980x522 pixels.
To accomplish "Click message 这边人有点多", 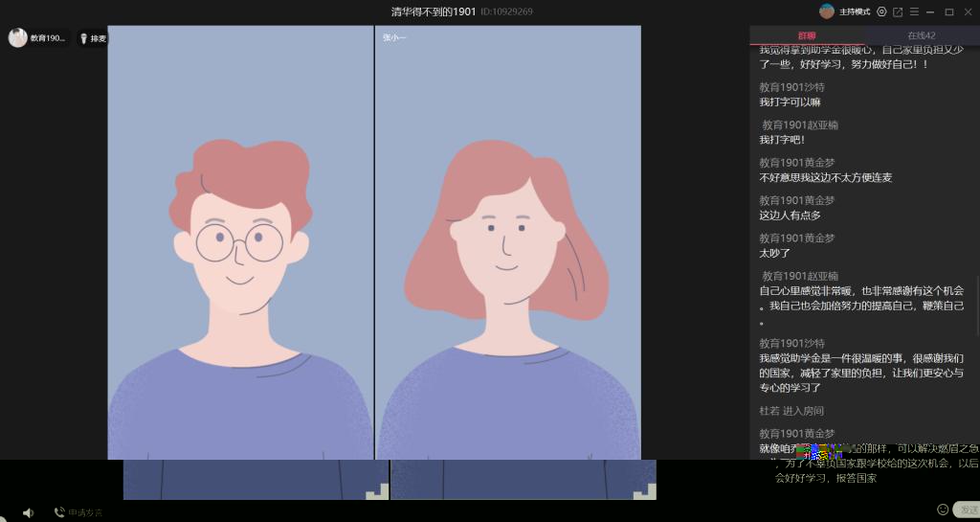I will [790, 216].
